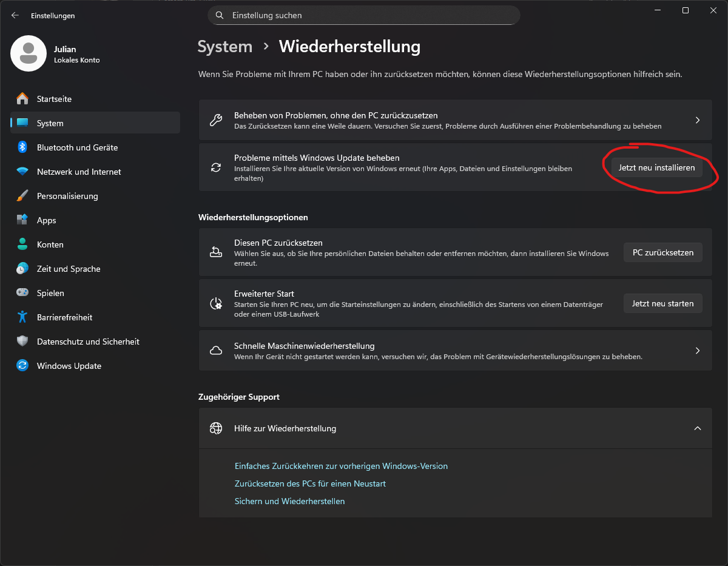
Task: Select Konten in the sidebar
Action: click(50, 244)
